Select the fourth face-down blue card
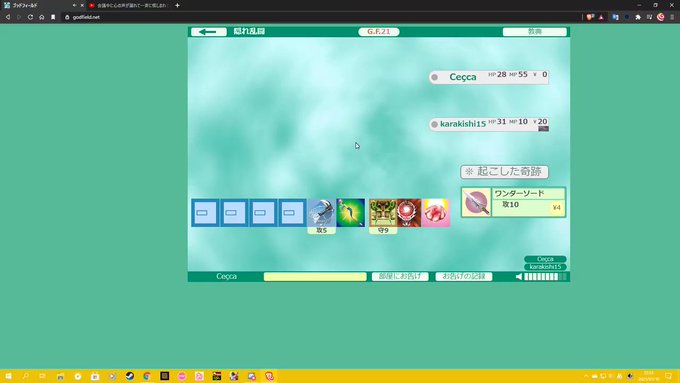680x383 pixels. click(x=292, y=213)
